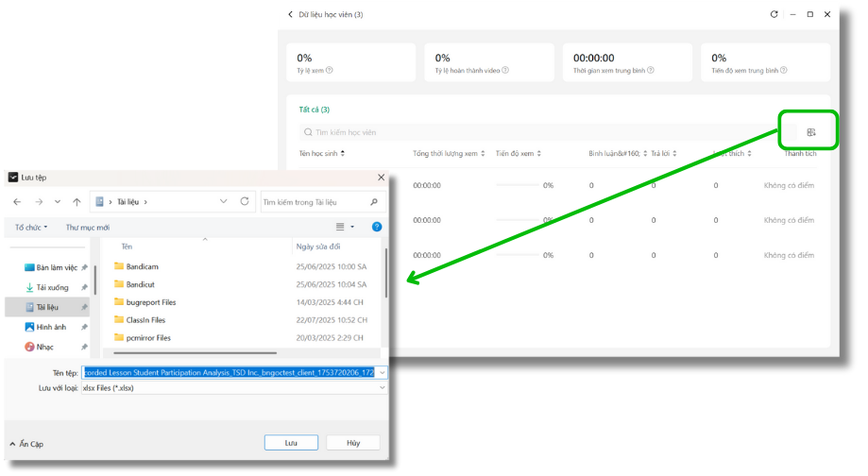Click the export to Excel icon
The width and height of the screenshot is (868, 476).
coord(810,132)
